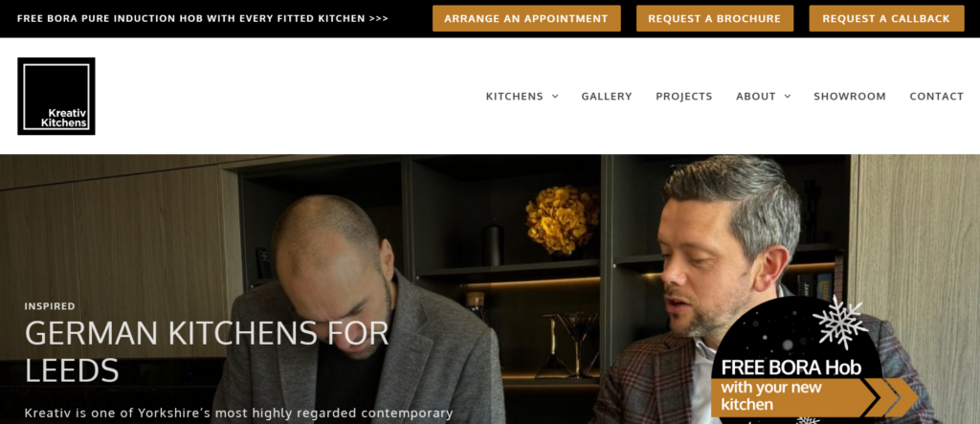Visit the Showroom page
This screenshot has width=980, height=424.
pyautogui.click(x=850, y=97)
